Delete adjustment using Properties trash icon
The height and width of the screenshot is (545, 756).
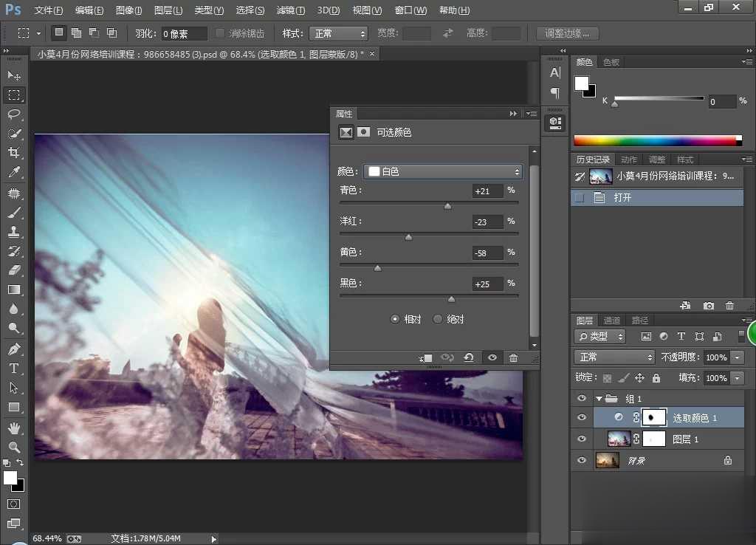click(x=514, y=358)
